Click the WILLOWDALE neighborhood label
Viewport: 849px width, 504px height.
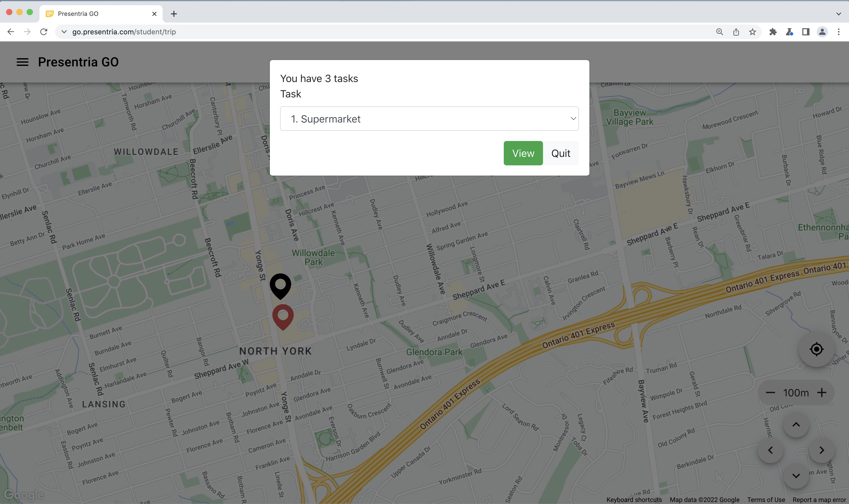(x=146, y=152)
